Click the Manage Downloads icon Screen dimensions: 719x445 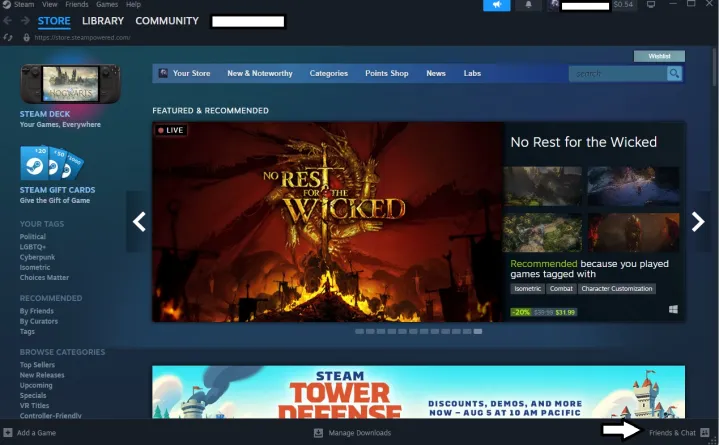pos(318,433)
